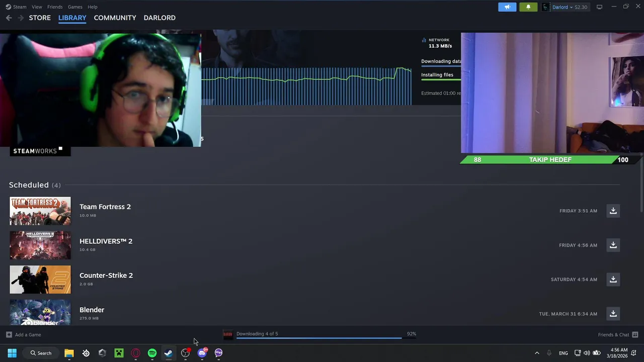Click the ENG language indicator
644x362 pixels.
tap(563, 353)
